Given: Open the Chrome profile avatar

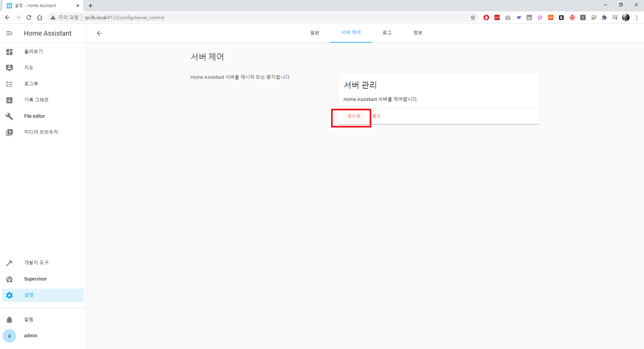Looking at the screenshot, I should click(x=626, y=17).
